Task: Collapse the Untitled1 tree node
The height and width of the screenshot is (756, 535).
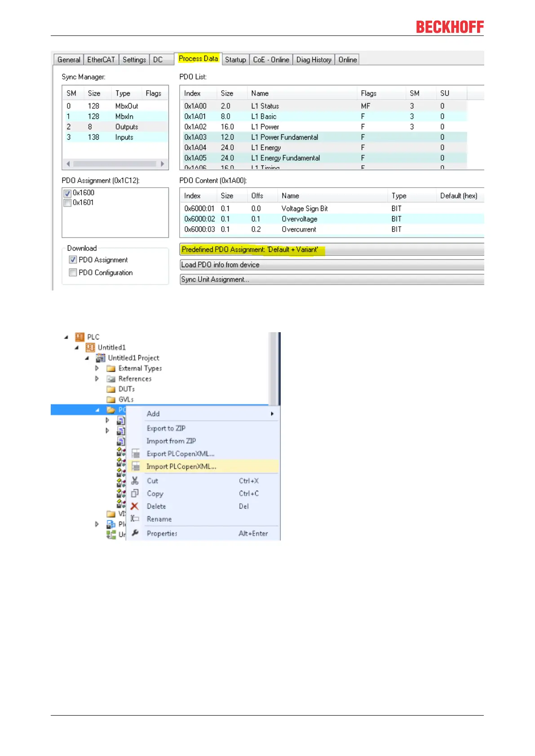Action: tap(77, 347)
